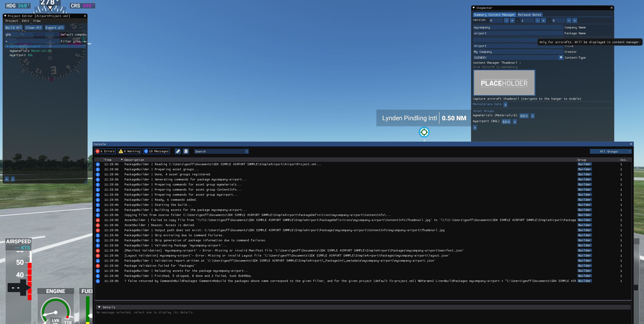This screenshot has height=324, width=644.
Task: Collapse the mycompany-airport tree node
Action: click(7, 46)
